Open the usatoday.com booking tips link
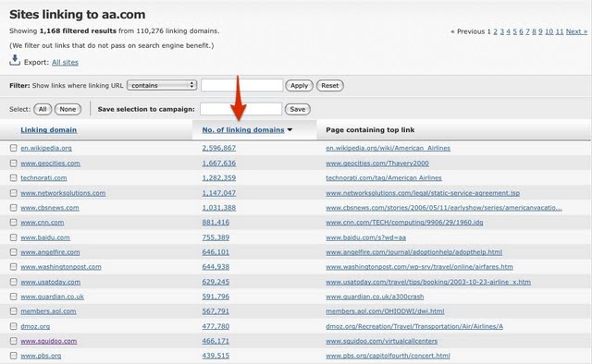 428,282
